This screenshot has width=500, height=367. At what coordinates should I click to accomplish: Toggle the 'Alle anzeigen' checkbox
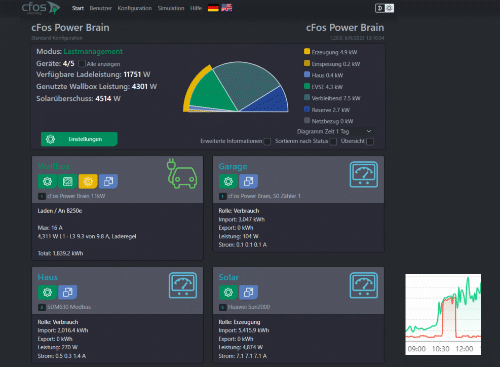click(x=82, y=63)
